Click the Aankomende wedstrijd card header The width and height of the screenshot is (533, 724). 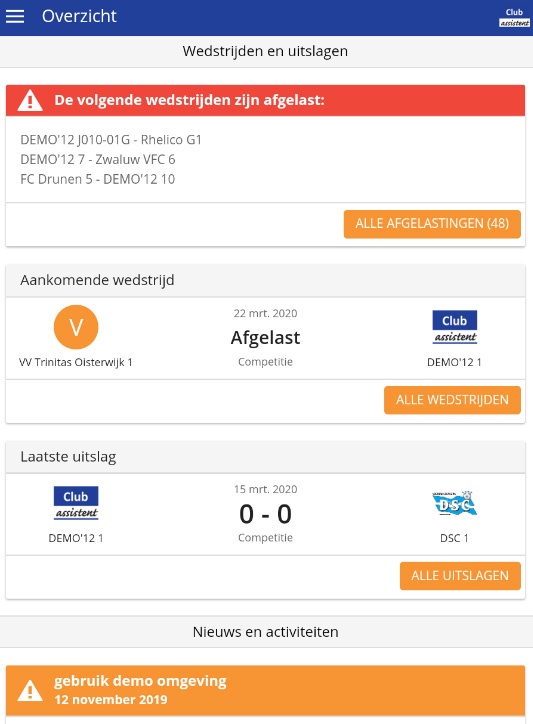[x=266, y=280]
